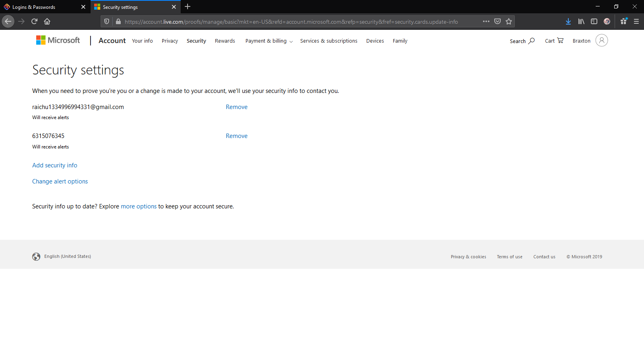The image size is (644, 346).
Task: Click the Account heading link
Action: 112,41
